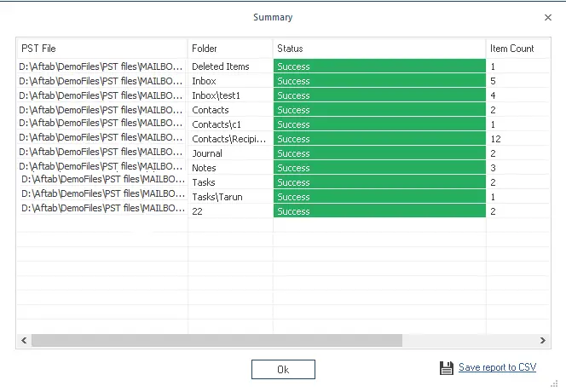
Task: Select the Tasks\Tarun folder cell
Action: [230, 197]
